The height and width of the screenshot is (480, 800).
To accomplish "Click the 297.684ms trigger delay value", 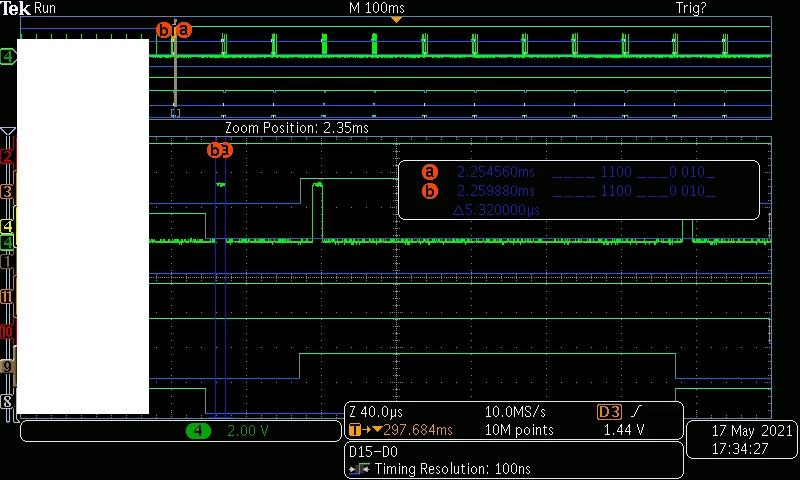I will coord(417,430).
